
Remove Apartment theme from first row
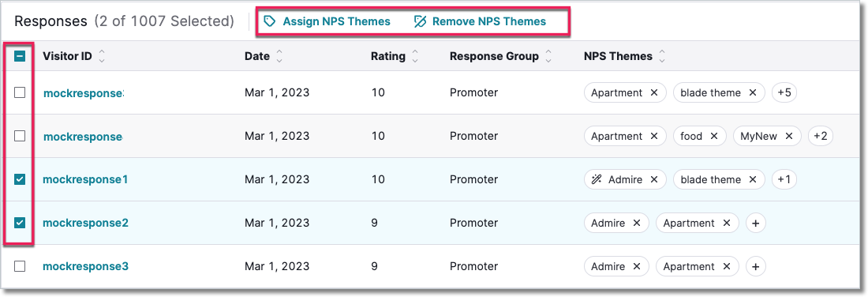point(654,93)
